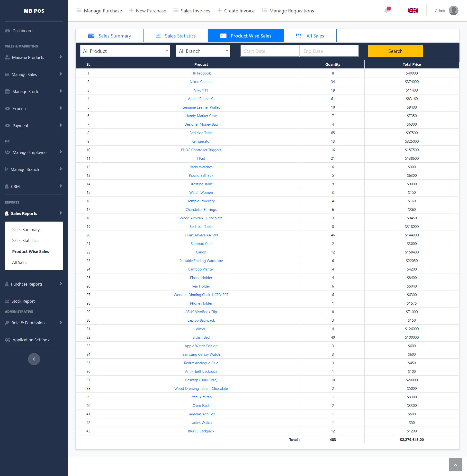Open the All Sales tab
The height and width of the screenshot is (476, 467).
tap(310, 36)
